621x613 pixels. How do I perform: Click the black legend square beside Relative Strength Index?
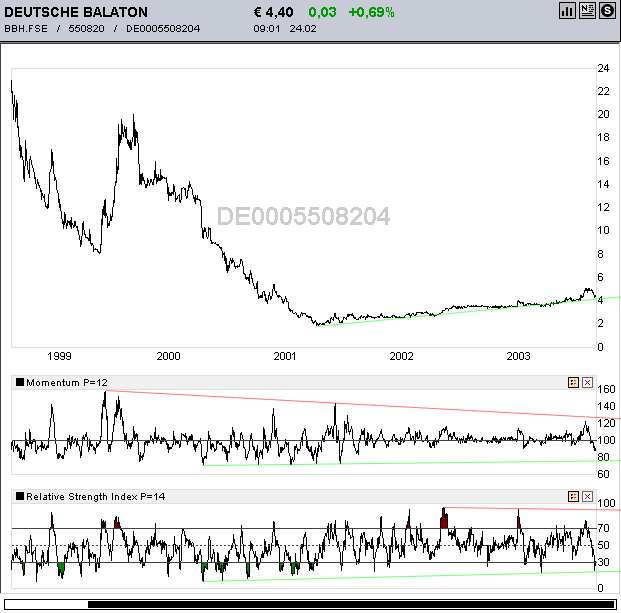click(x=20, y=496)
